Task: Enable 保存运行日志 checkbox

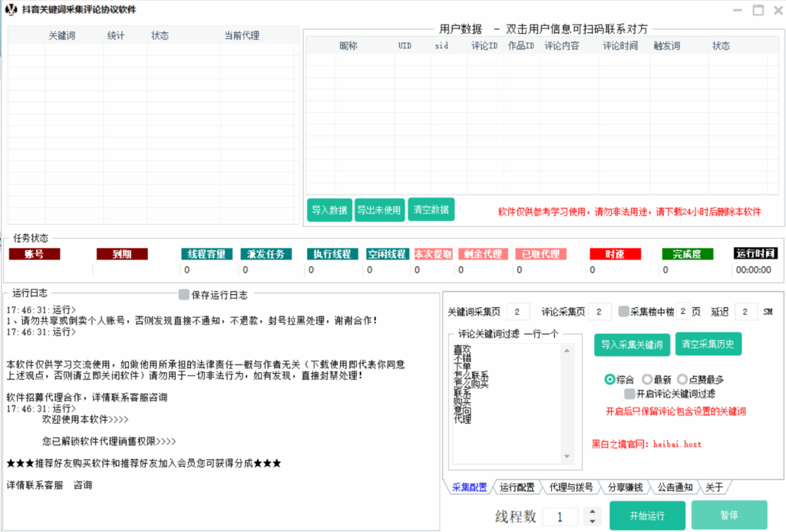Action: [184, 295]
